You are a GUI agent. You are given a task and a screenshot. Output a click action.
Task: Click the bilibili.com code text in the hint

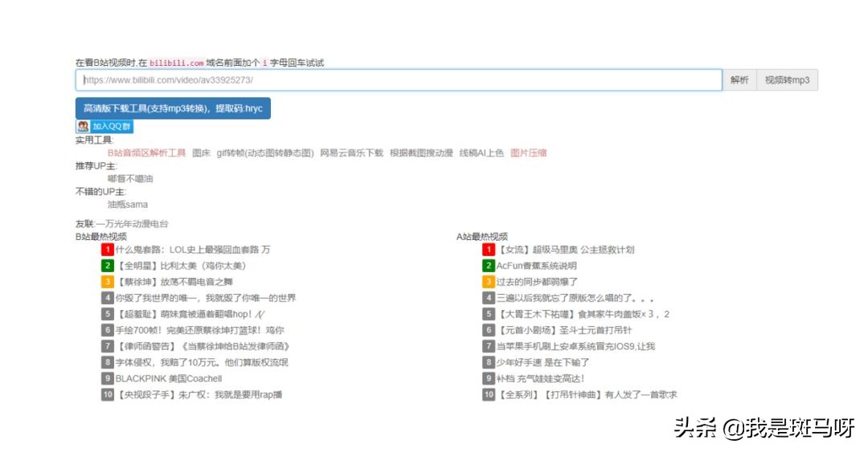coord(177,63)
